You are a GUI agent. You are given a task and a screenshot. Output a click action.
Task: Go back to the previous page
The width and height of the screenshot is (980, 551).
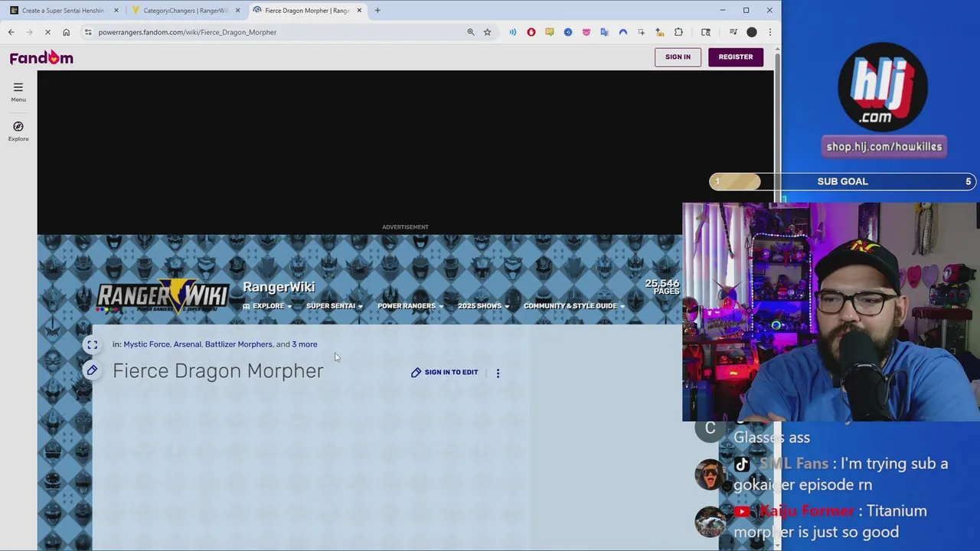coord(11,32)
